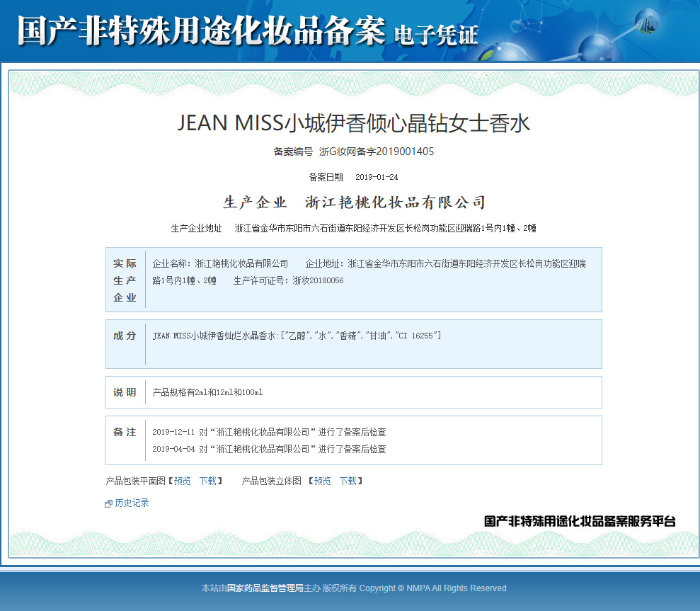
Task: Click the manufacturer name 浙江艳桃化妆品有限公司 heading
Action: (395, 202)
